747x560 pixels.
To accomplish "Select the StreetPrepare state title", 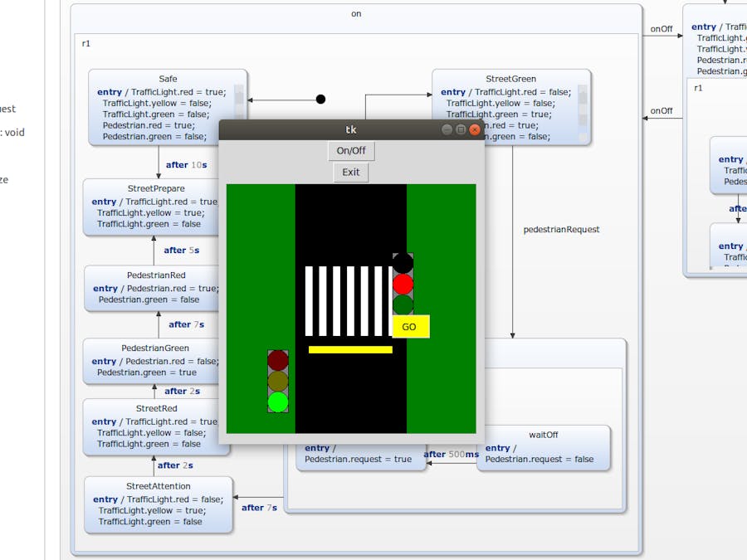I will point(156,188).
